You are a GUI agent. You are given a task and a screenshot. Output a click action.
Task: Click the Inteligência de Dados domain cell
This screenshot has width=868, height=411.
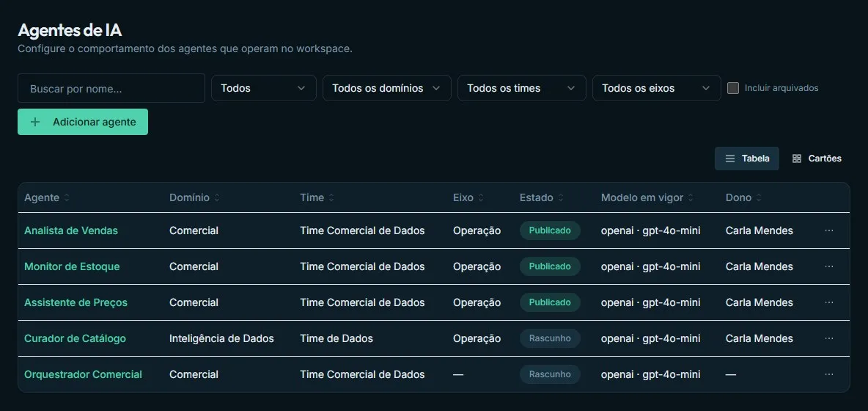221,338
